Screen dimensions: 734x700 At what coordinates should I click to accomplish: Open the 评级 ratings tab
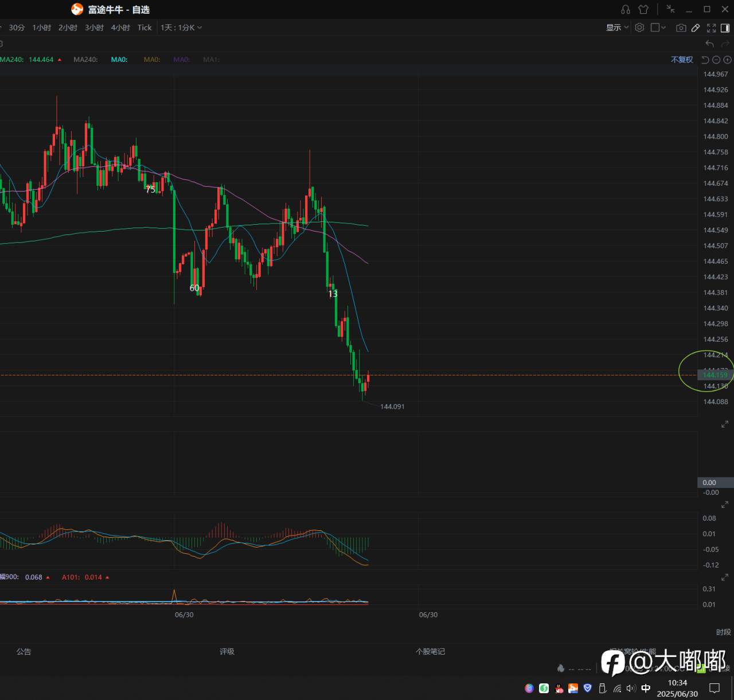tap(227, 651)
